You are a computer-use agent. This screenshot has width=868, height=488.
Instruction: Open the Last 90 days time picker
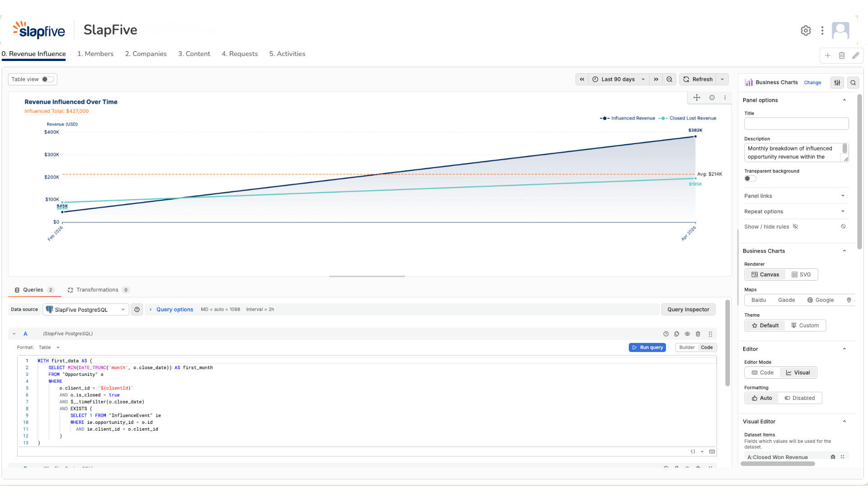[x=619, y=79]
